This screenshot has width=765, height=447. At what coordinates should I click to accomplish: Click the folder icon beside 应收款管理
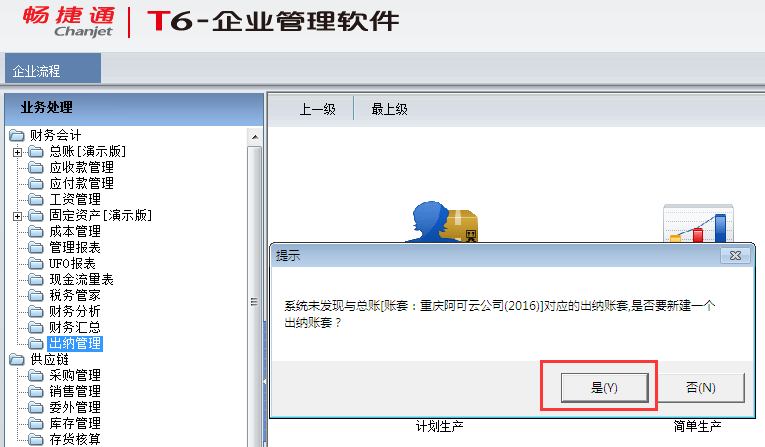tap(35, 168)
